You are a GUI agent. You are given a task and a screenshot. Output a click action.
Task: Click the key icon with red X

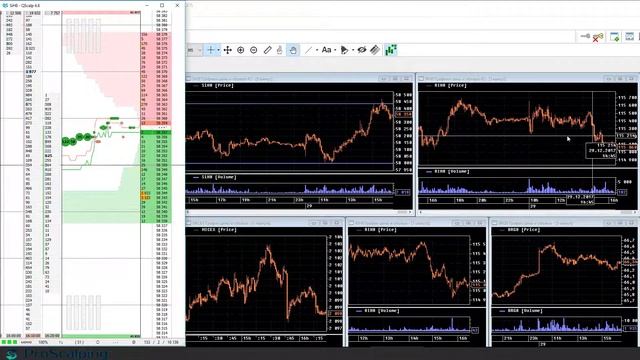click(598, 37)
